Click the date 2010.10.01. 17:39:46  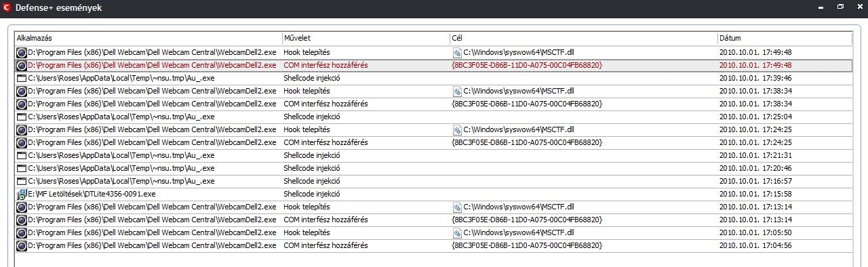tap(755, 78)
